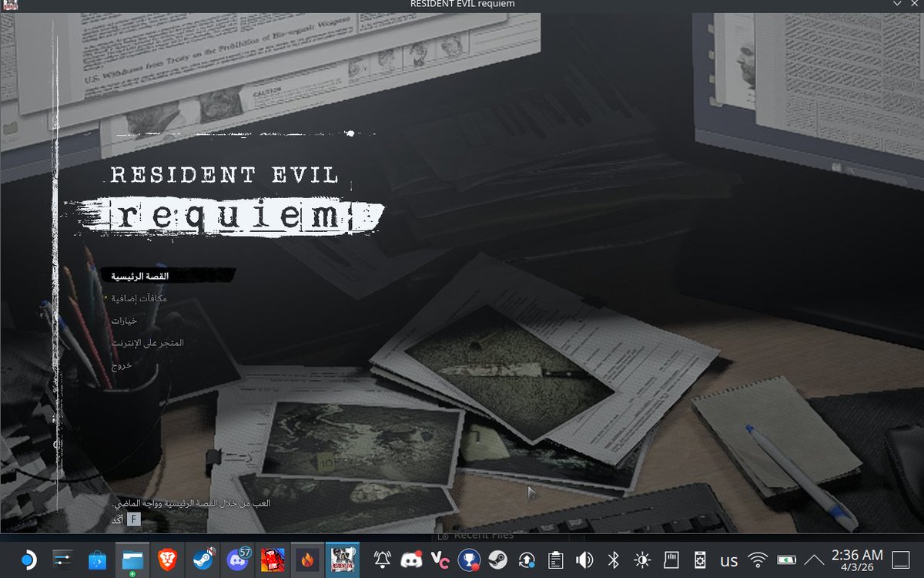
Task: Open the window menu icon in title bar
Action: [10, 5]
